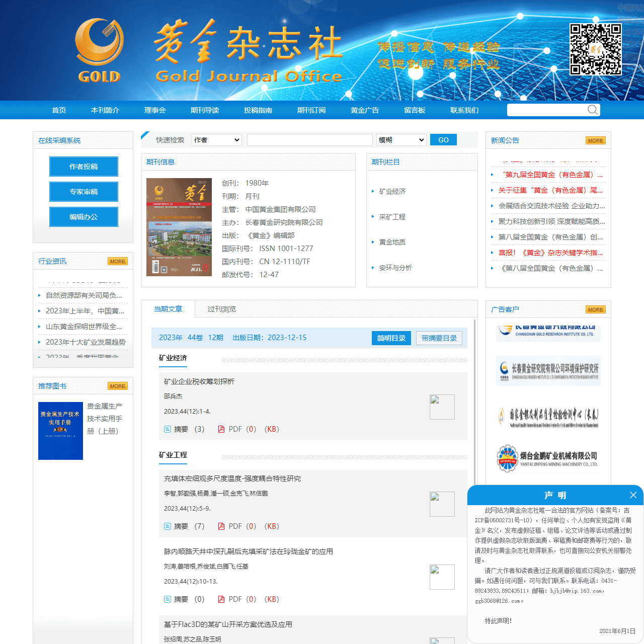This screenshot has height=644, width=644.
Task: Open news item 会展结合交流技术经验
Action: coord(552,206)
